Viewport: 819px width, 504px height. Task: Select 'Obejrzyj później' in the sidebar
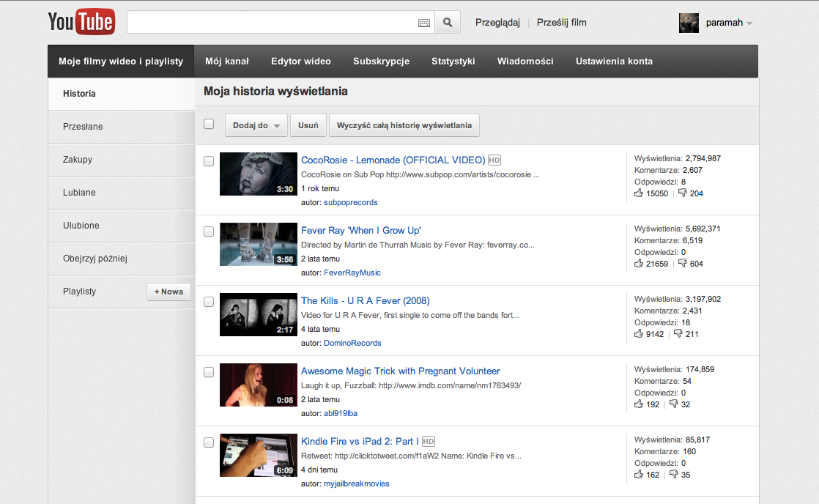[121, 259]
